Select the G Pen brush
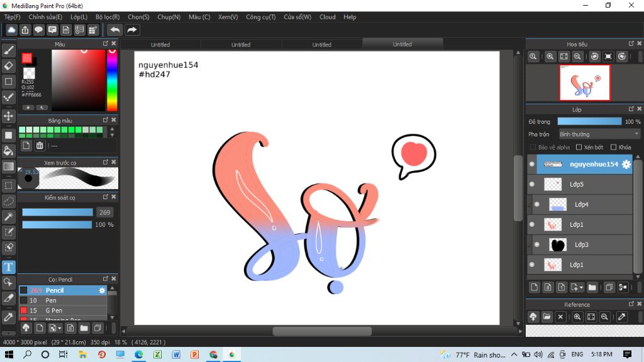 click(63, 310)
